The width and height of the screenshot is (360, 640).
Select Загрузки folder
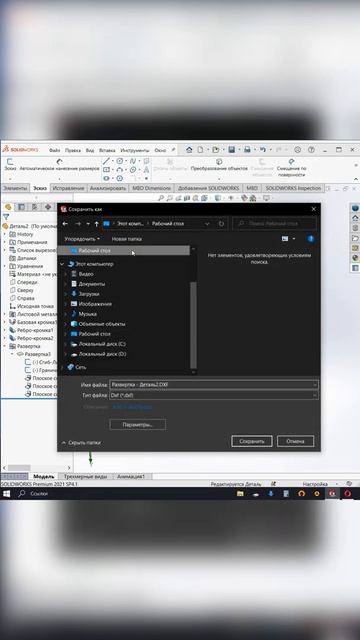[85, 294]
